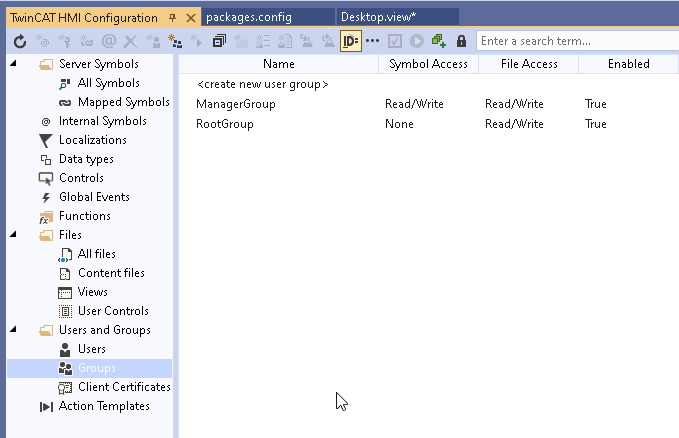Toggle the highlighted ID display button

[x=351, y=41]
